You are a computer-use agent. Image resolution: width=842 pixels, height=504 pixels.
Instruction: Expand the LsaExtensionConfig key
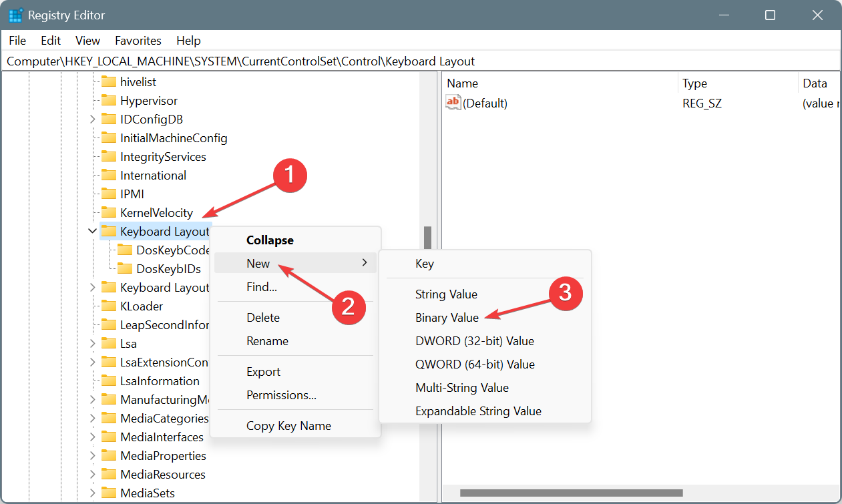92,362
